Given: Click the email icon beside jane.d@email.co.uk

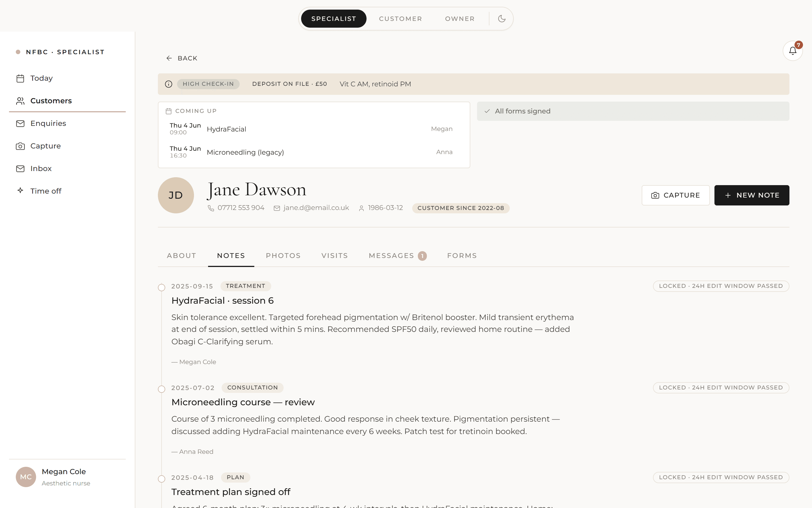Looking at the screenshot, I should coord(277,208).
